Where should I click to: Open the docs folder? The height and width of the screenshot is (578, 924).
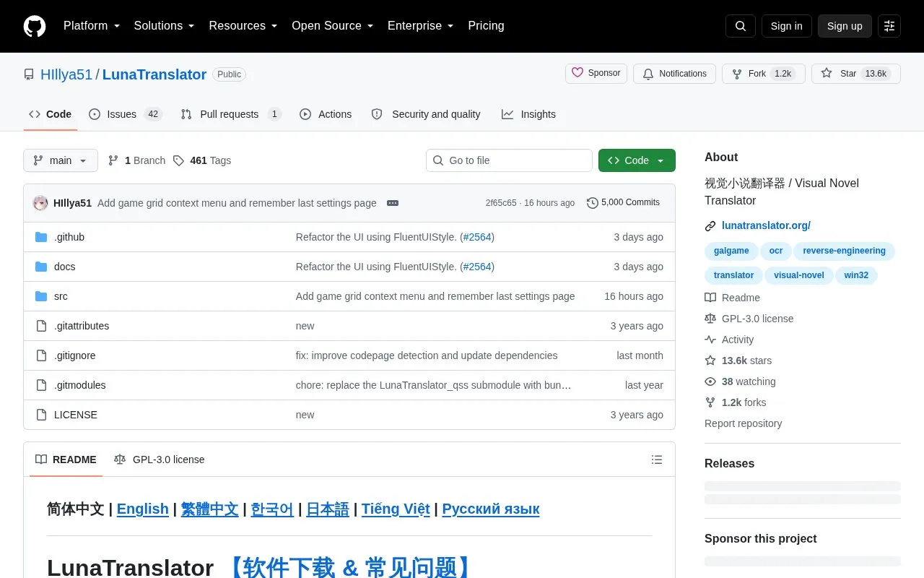coord(65,267)
